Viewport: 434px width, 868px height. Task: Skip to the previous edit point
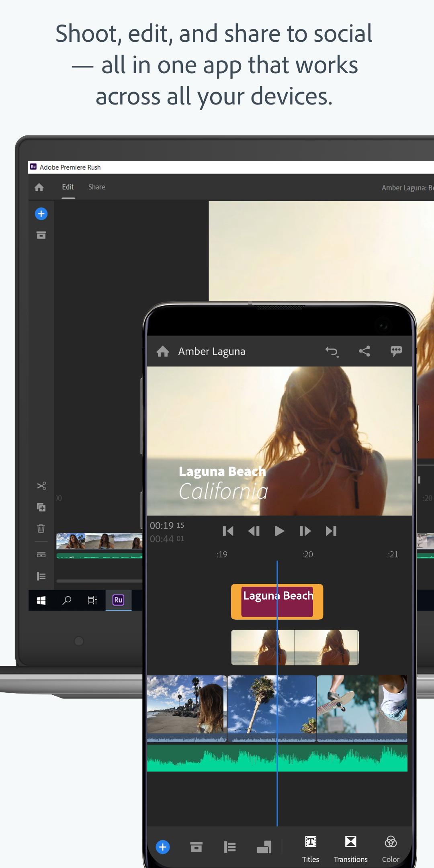[x=228, y=531]
